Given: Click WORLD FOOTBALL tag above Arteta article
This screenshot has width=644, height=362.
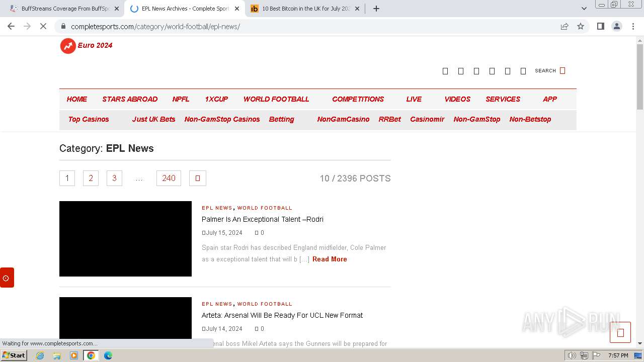Looking at the screenshot, I should point(265,304).
